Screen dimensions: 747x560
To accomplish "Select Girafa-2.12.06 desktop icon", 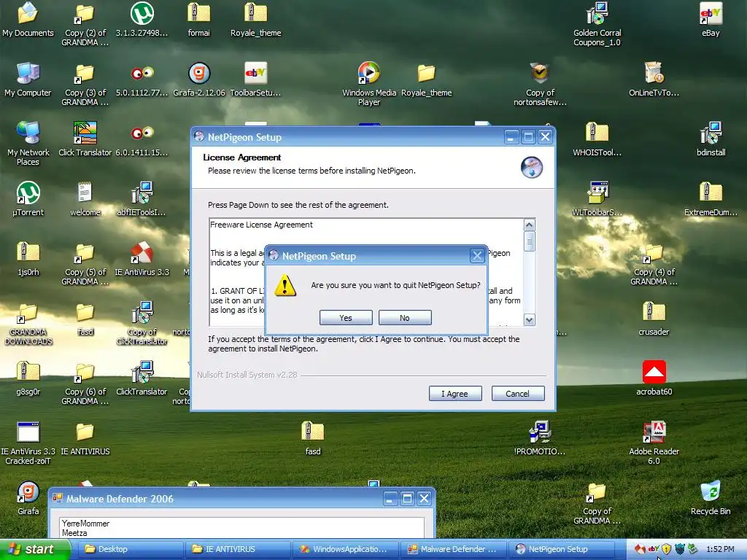I will coord(199,79).
